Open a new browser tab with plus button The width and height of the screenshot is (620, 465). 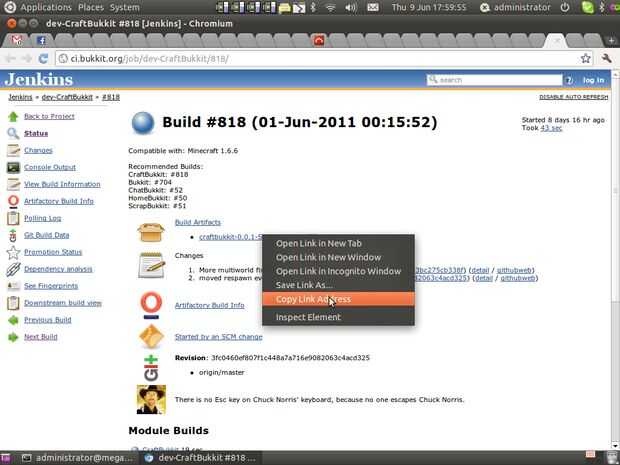(x=611, y=40)
